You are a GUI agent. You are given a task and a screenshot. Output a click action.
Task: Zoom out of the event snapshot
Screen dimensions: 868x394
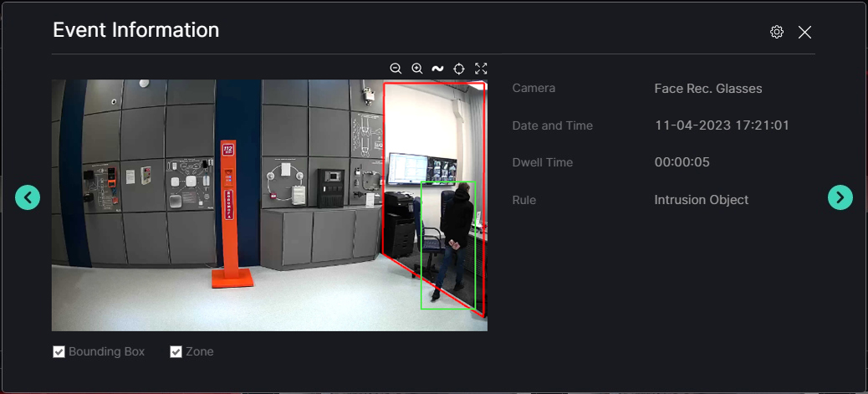(x=396, y=68)
